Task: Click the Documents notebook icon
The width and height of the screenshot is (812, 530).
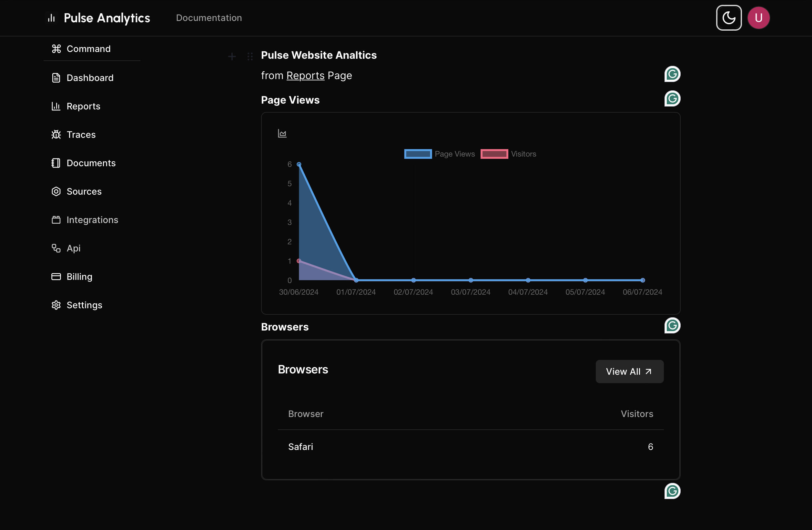Action: coord(56,163)
